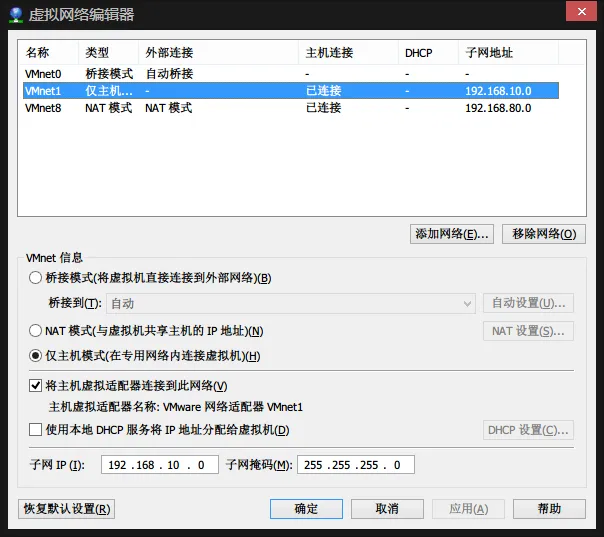Screen dimensions: 604x537
Task: Click the 子网掩码 input field
Action: coord(356,465)
